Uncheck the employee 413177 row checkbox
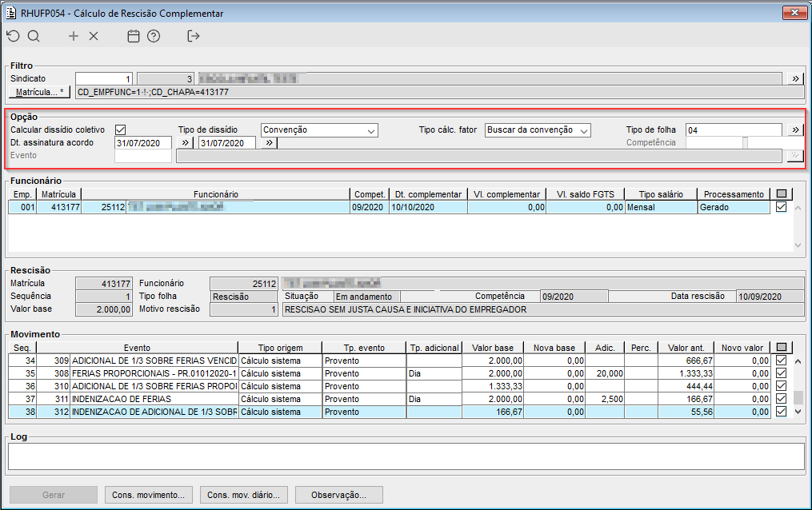The height and width of the screenshot is (510, 812). (x=782, y=207)
